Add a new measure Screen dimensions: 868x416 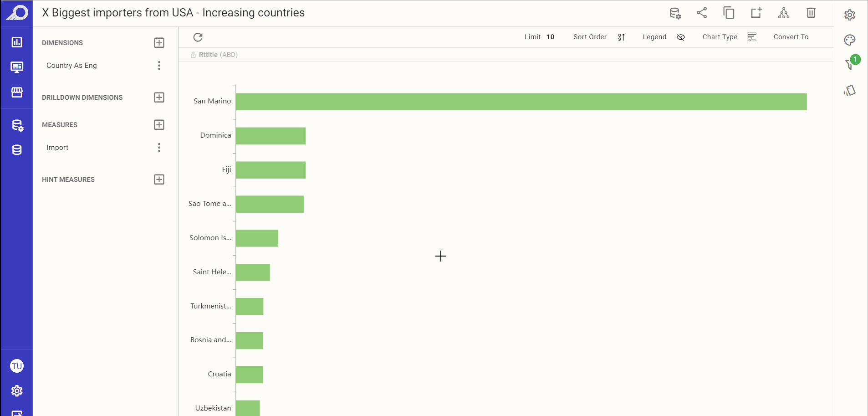[x=159, y=125]
